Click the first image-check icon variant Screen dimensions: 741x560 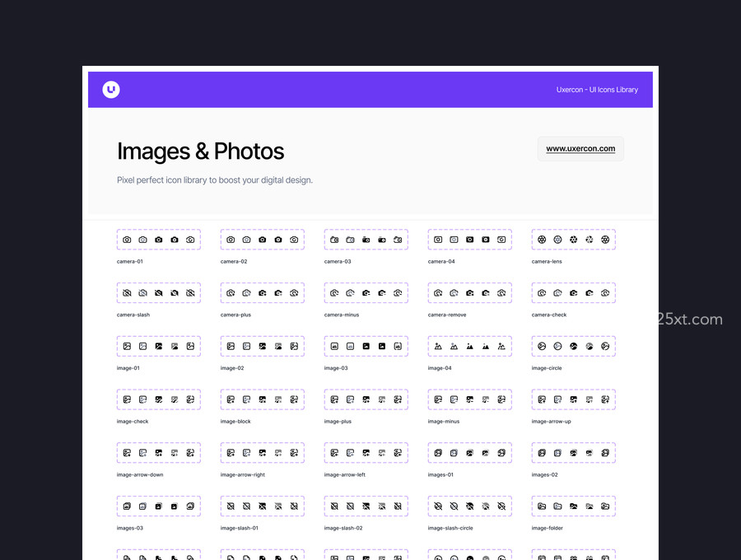[127, 399]
